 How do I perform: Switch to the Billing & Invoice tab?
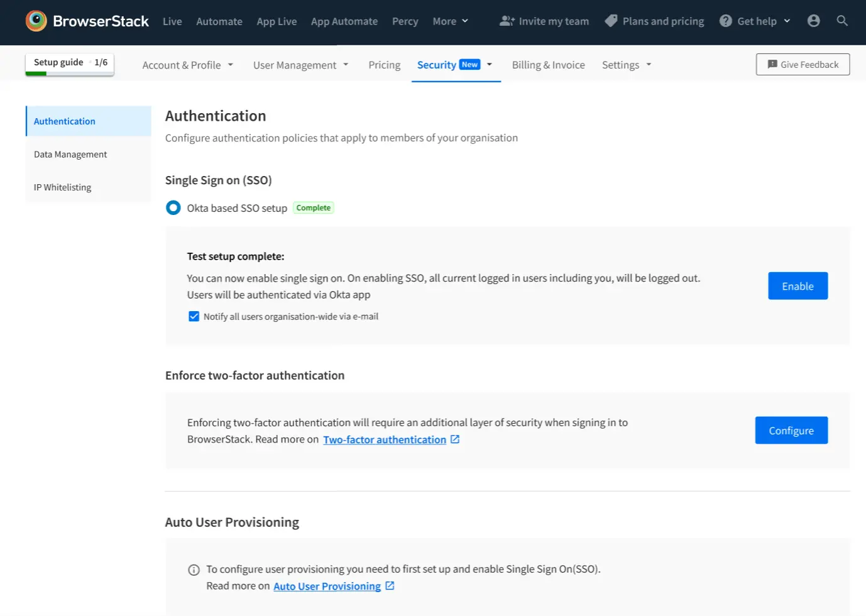coord(548,65)
